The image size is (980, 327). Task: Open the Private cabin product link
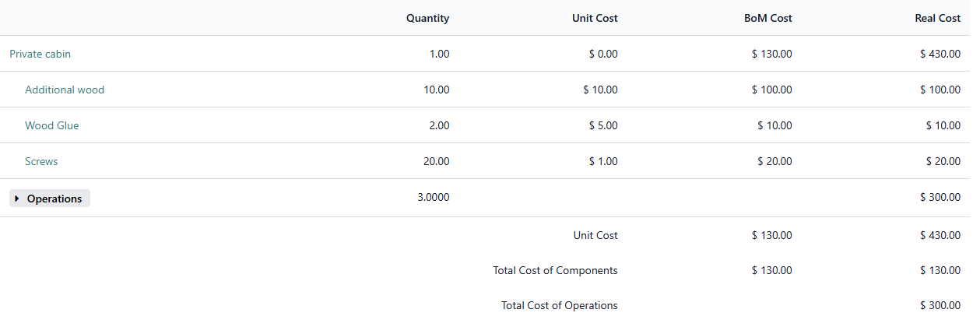click(x=40, y=54)
